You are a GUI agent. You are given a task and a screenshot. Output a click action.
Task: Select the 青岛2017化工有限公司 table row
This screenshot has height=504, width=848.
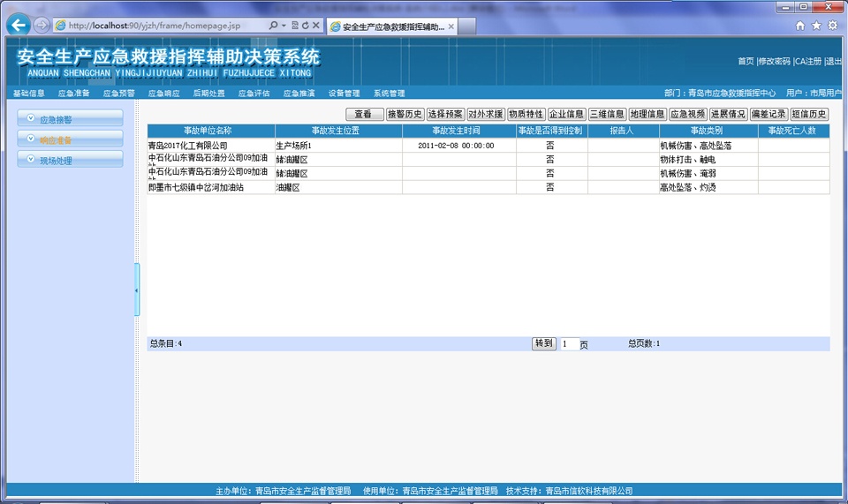[x=210, y=146]
